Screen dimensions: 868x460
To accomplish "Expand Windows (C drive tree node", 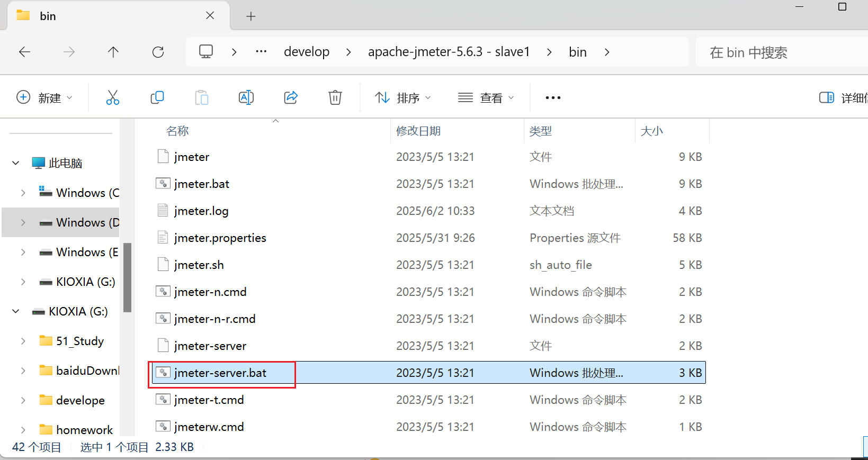I will click(x=23, y=193).
